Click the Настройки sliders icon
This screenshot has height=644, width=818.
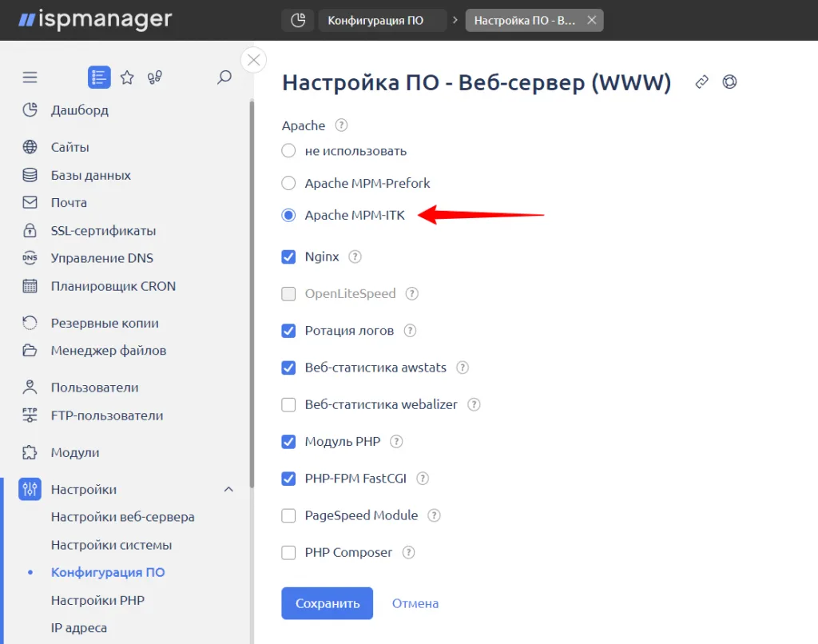(x=30, y=490)
